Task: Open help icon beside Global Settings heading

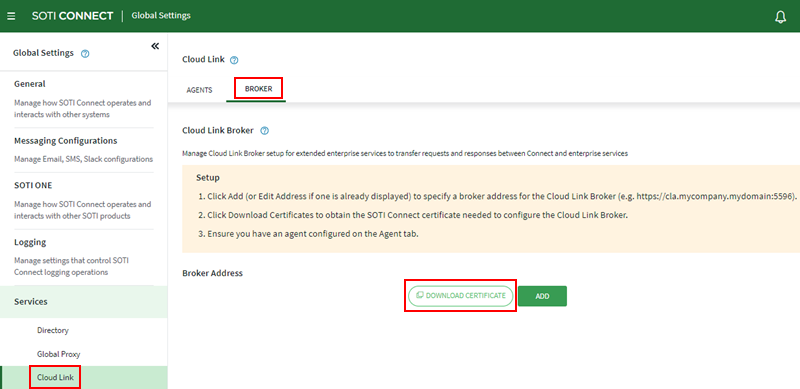Action: coord(85,53)
